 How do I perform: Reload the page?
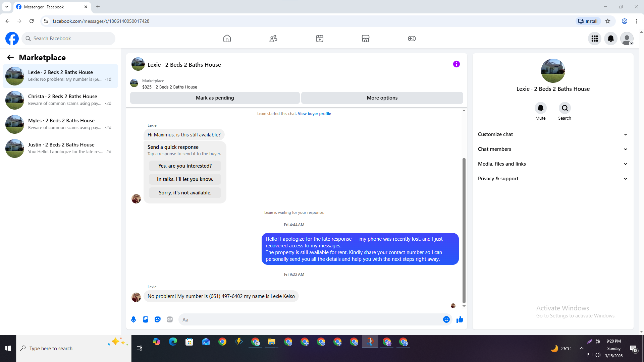[32, 21]
